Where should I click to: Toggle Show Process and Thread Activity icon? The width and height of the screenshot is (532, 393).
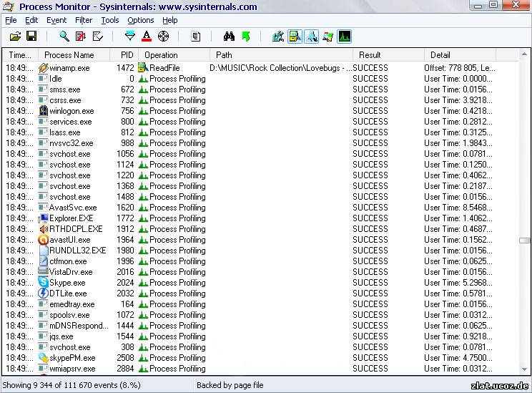[327, 37]
